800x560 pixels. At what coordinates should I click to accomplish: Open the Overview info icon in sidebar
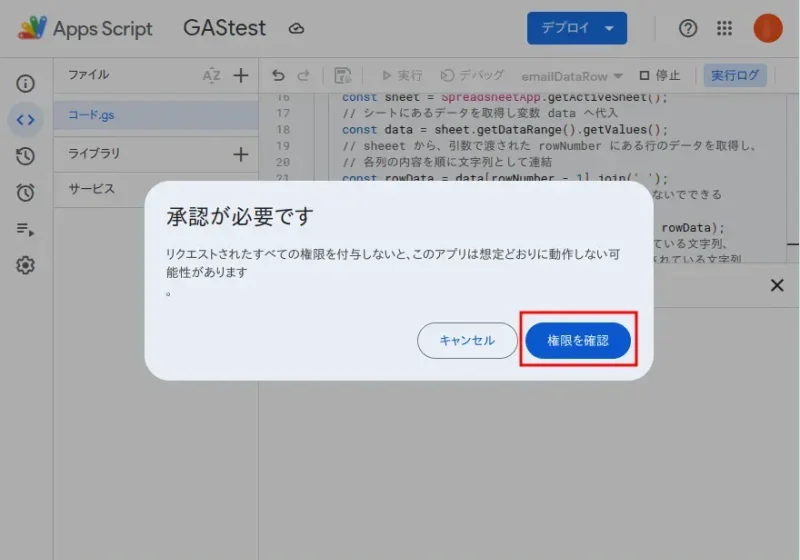pos(25,83)
